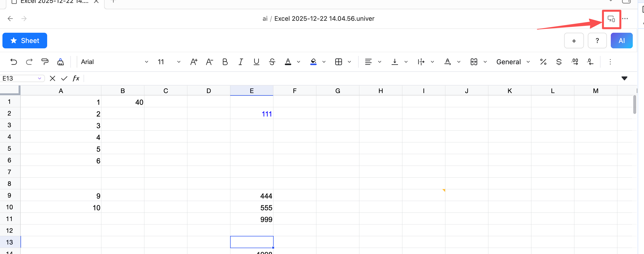Apply strikethrough formatting
Image resolution: width=644 pixels, height=254 pixels.
click(x=272, y=62)
